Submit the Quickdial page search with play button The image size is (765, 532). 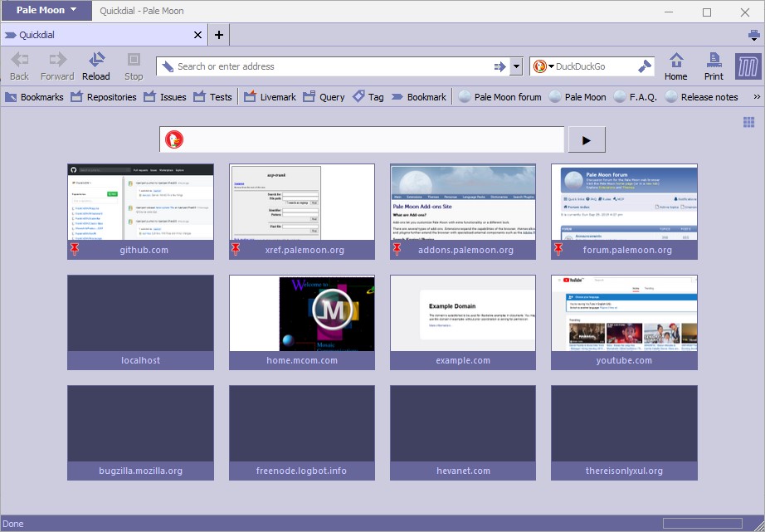(x=587, y=140)
